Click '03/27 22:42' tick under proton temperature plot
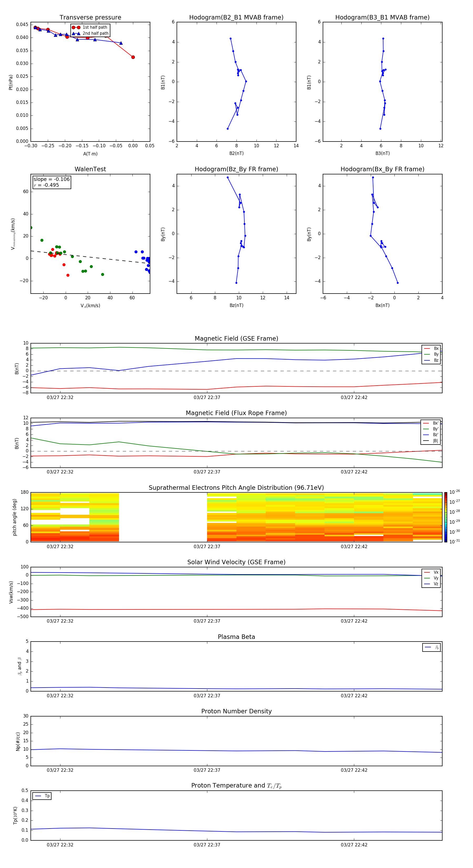This screenshot has height=868, width=473. tap(354, 845)
